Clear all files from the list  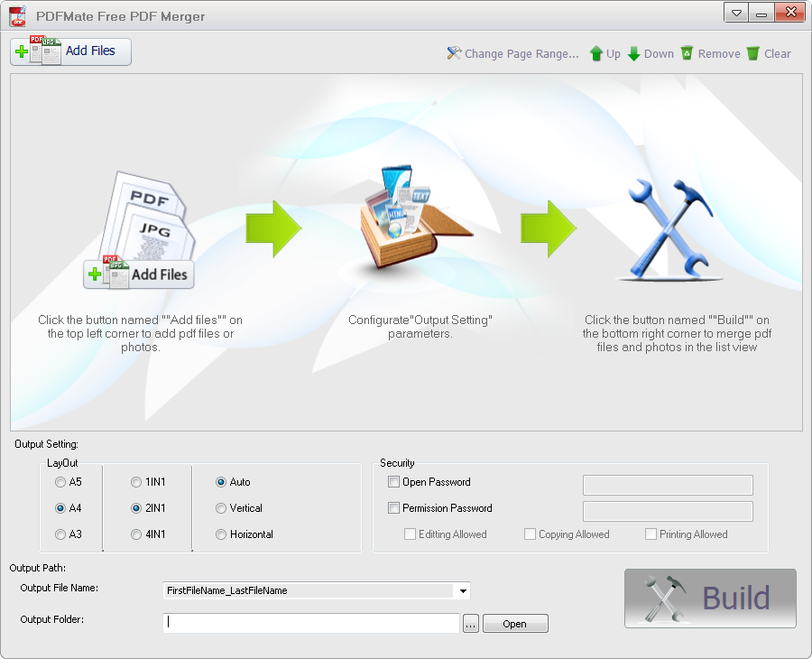(x=769, y=53)
